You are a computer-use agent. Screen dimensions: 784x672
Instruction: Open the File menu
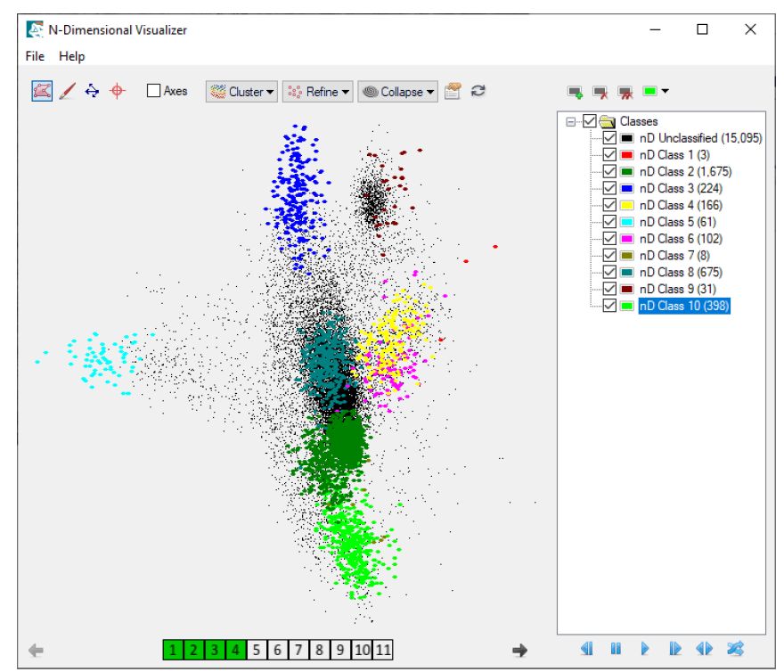point(35,56)
